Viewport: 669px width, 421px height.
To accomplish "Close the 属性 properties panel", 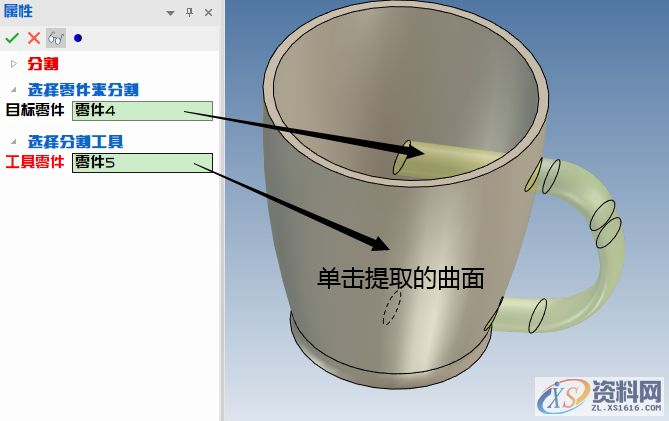I will pos(208,12).
